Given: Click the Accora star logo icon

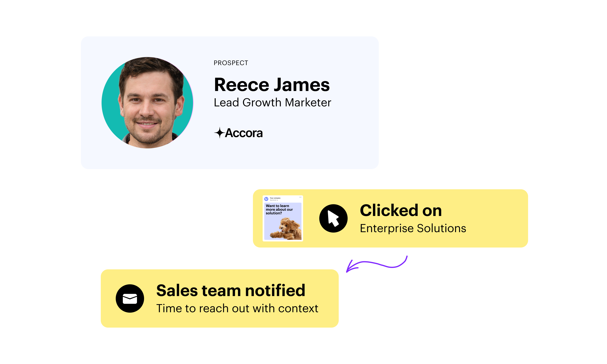Looking at the screenshot, I should 219,133.
